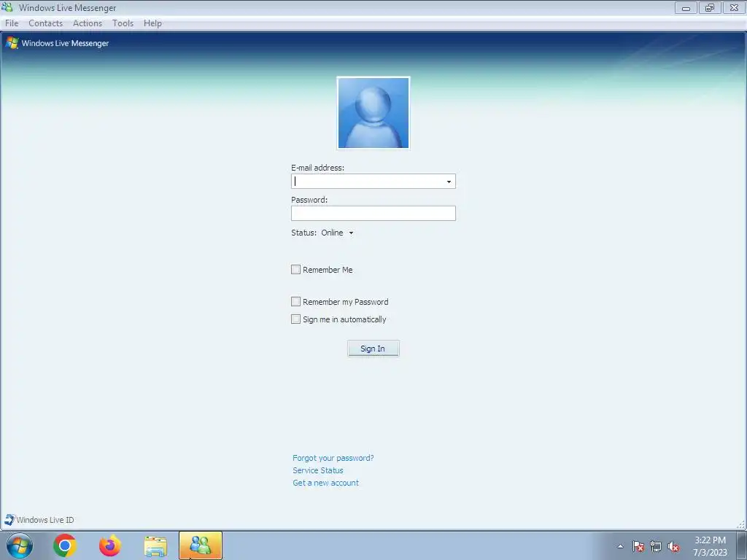Click the network status tray icon
The image size is (747, 560).
(x=656, y=546)
